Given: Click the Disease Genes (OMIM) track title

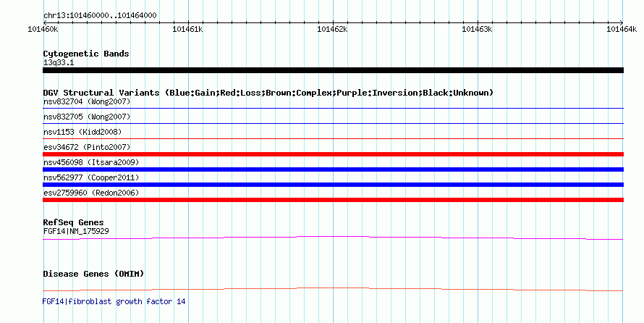Looking at the screenshot, I should [93, 274].
